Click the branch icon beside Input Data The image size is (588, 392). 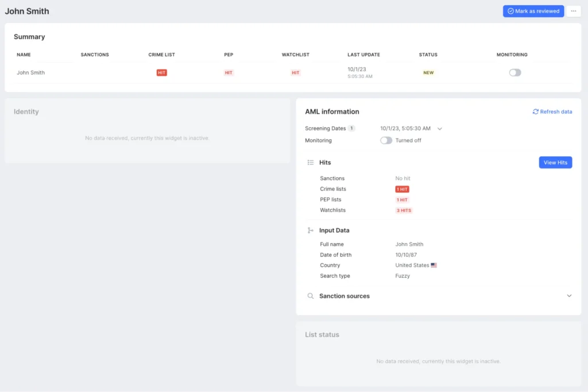(x=309, y=230)
